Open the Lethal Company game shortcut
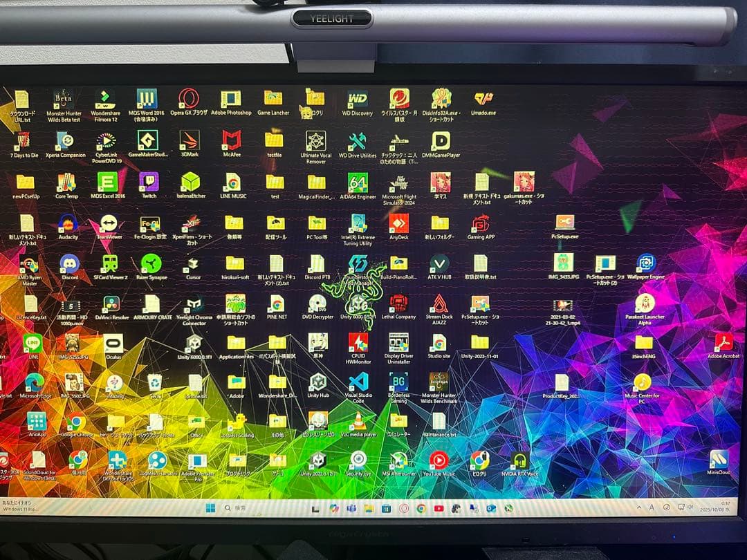Screen dimensions: 747x560 [398, 304]
